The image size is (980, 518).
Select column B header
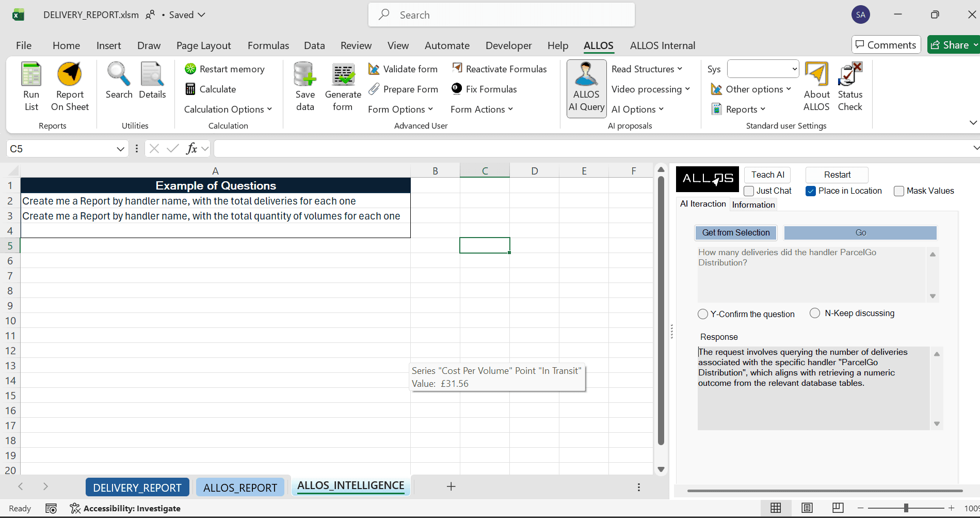[435, 171]
